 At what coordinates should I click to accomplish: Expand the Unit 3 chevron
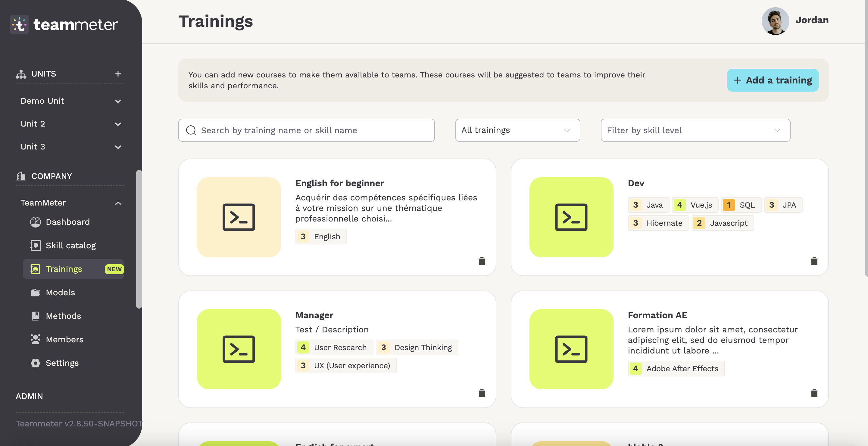pyautogui.click(x=118, y=147)
